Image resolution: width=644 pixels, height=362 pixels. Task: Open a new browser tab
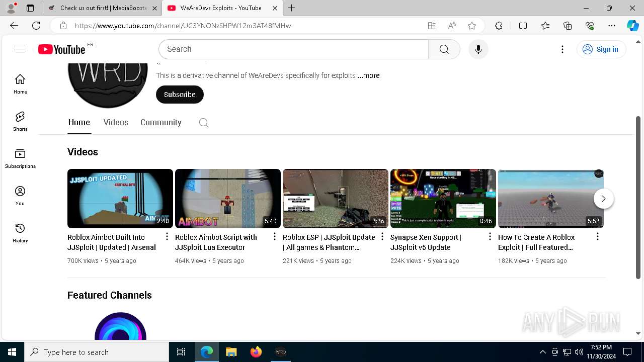[x=292, y=8]
